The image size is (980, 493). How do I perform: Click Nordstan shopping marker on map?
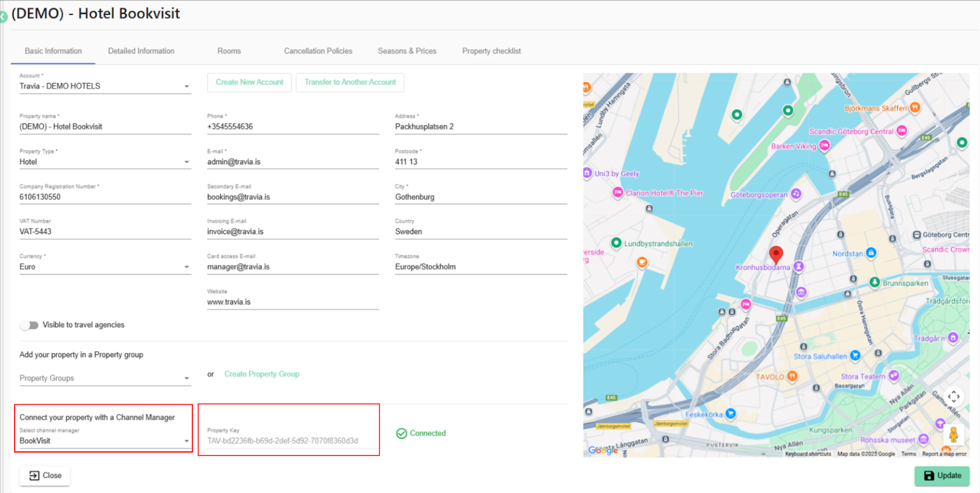click(x=871, y=253)
